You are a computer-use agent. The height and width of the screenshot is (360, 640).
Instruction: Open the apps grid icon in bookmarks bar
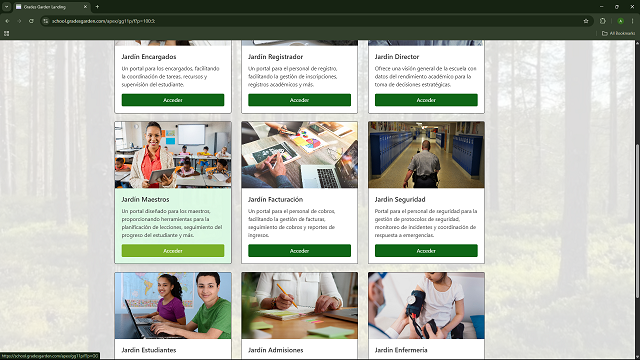pyautogui.click(x=7, y=33)
